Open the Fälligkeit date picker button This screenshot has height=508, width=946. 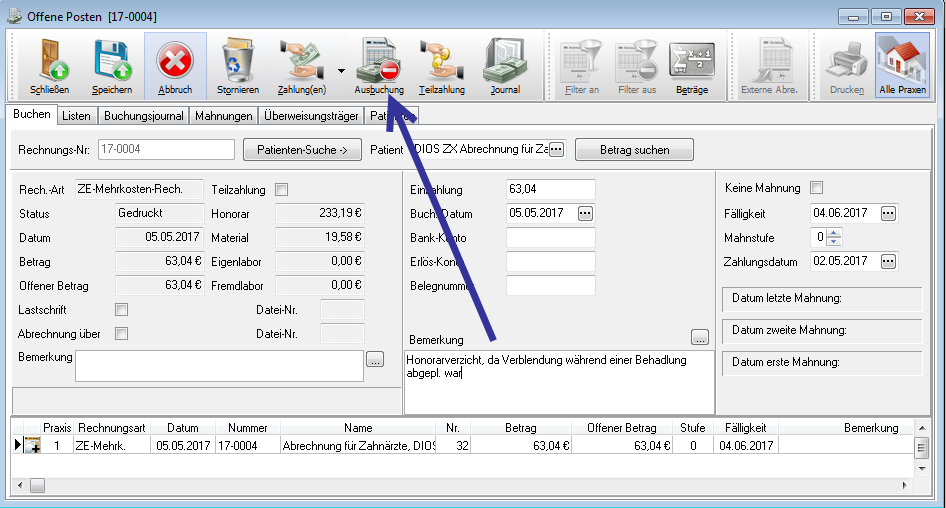tap(888, 213)
